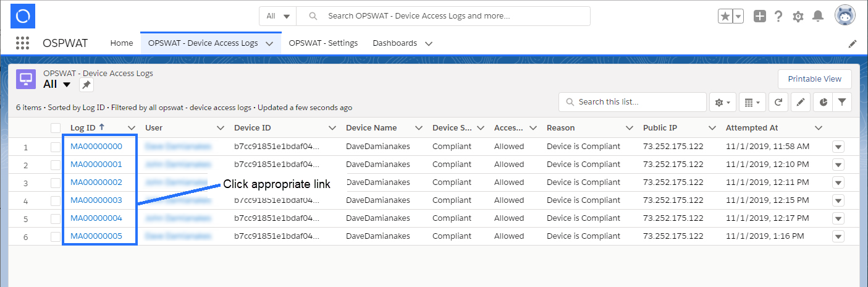Open user profile avatar
Image resolution: width=868 pixels, height=287 pixels.
point(845,16)
